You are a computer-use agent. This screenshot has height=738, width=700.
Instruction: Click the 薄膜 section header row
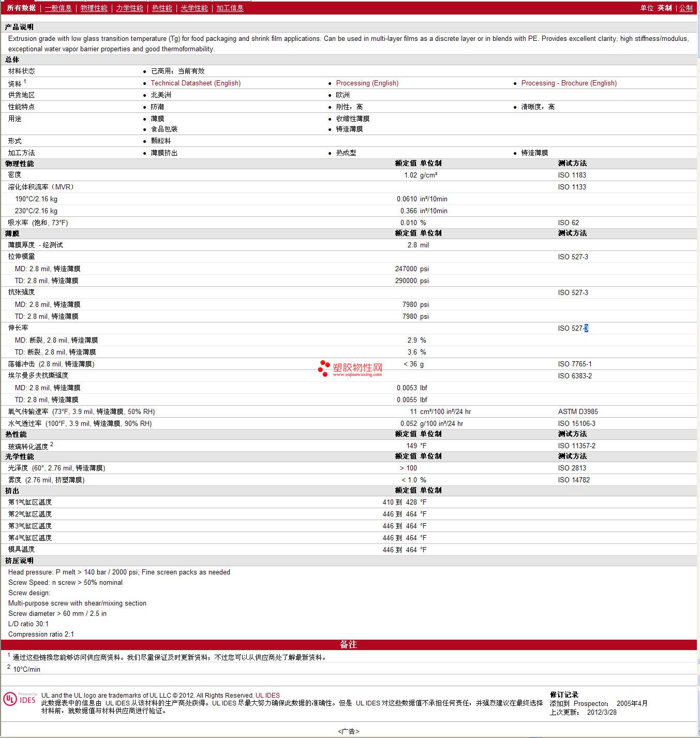coord(349,233)
